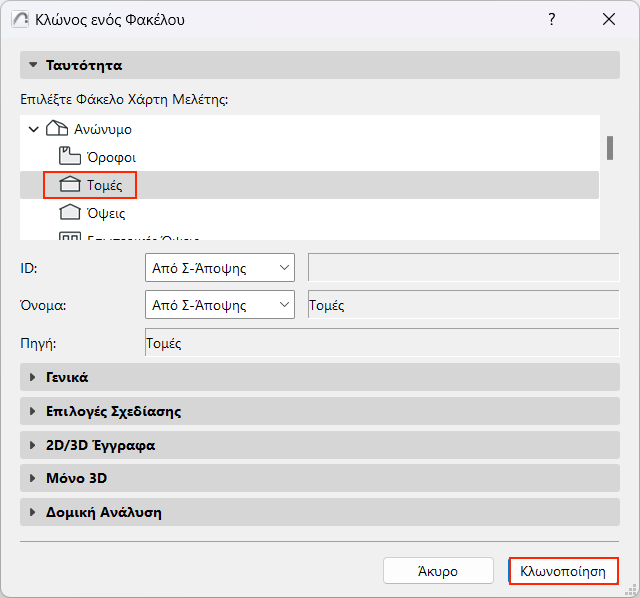
Task: Expand the Μόνο 3D panel
Action: coord(33,478)
